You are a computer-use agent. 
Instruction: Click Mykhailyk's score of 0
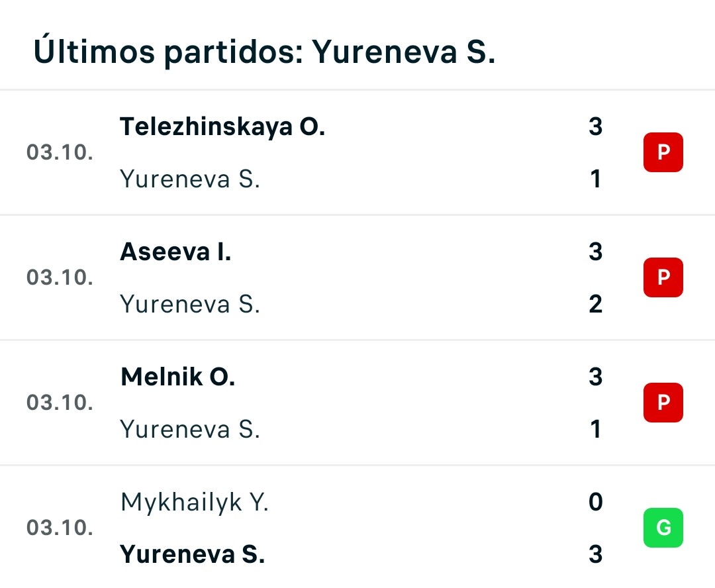pos(596,502)
